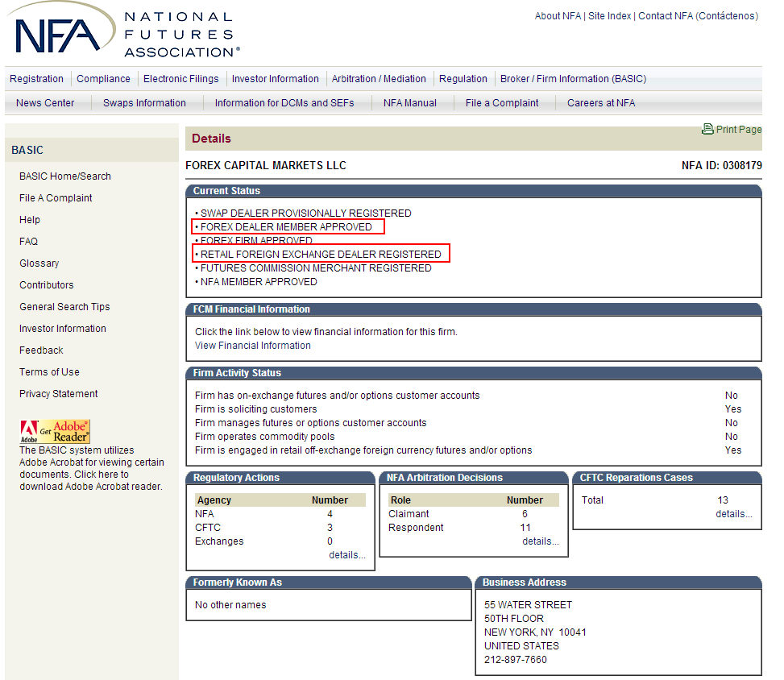Click the Exchanges row in Regulatory Actions

280,541
